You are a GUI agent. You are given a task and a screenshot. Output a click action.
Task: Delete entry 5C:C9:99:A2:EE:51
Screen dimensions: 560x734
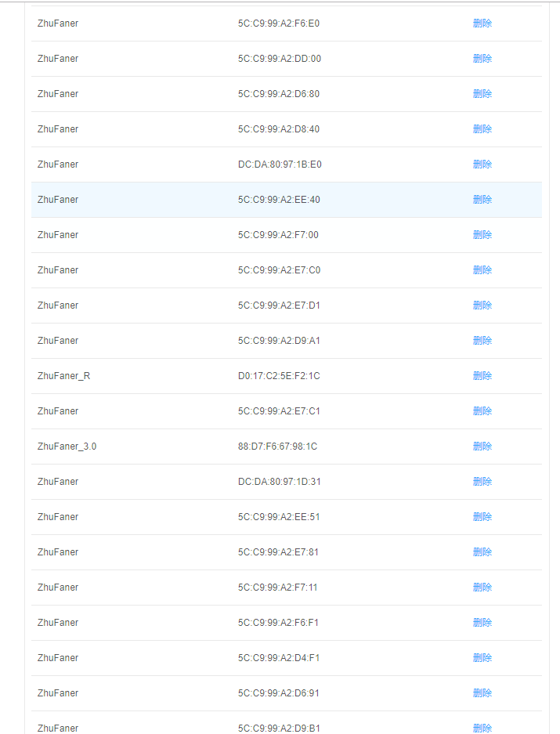(482, 517)
